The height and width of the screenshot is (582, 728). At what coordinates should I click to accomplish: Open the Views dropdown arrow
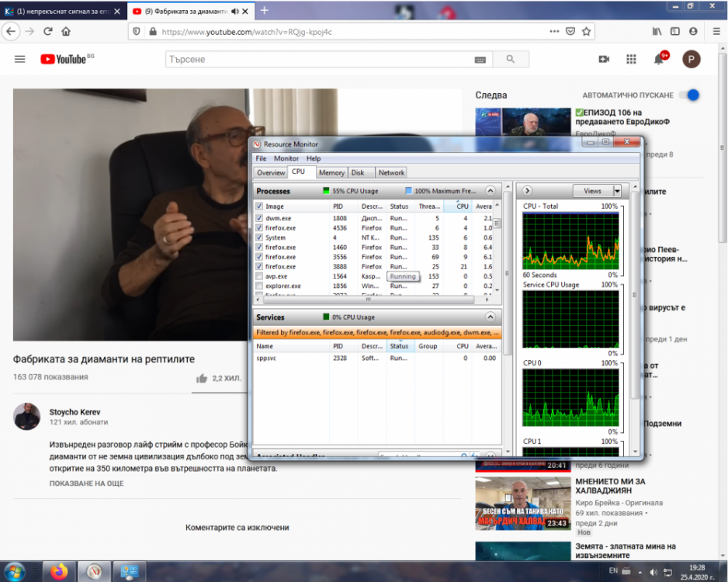tap(617, 191)
